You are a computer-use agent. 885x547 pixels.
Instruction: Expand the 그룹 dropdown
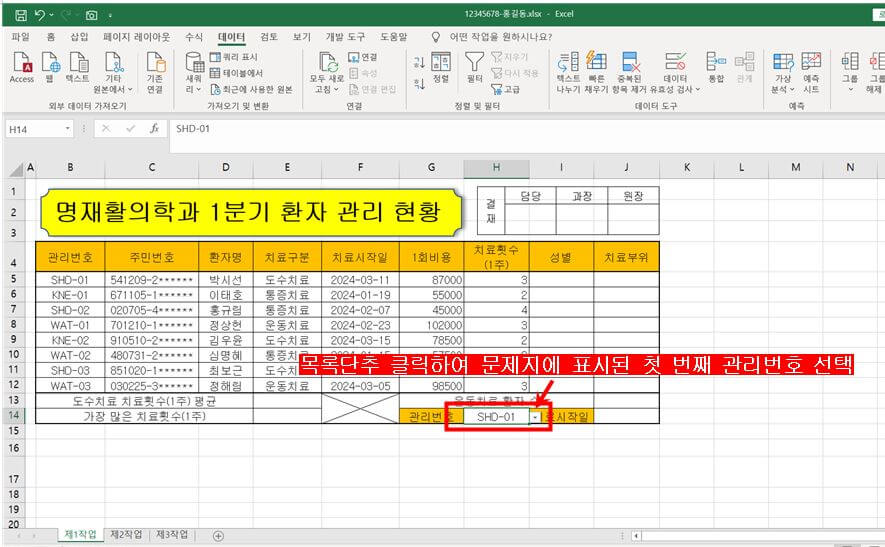pyautogui.click(x=850, y=89)
